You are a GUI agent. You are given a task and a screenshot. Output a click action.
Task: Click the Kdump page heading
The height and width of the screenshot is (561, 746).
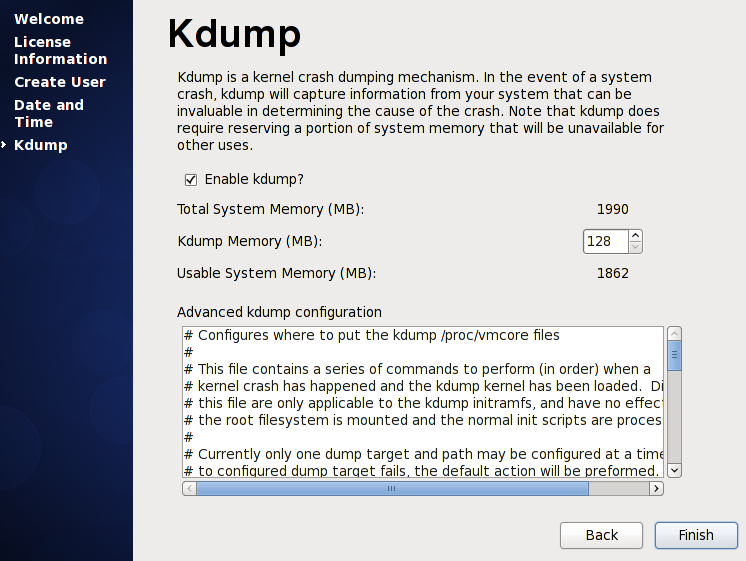coord(234,35)
